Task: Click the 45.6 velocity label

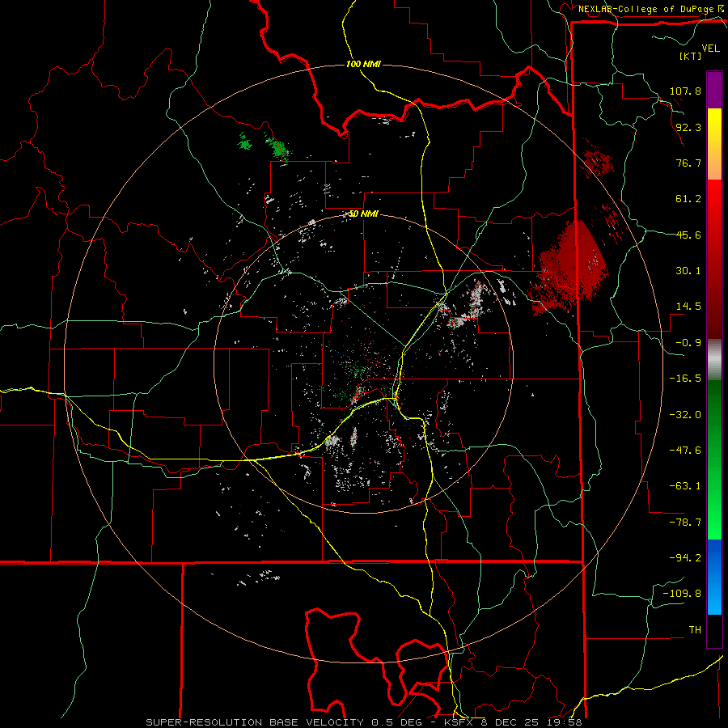Action: (688, 235)
